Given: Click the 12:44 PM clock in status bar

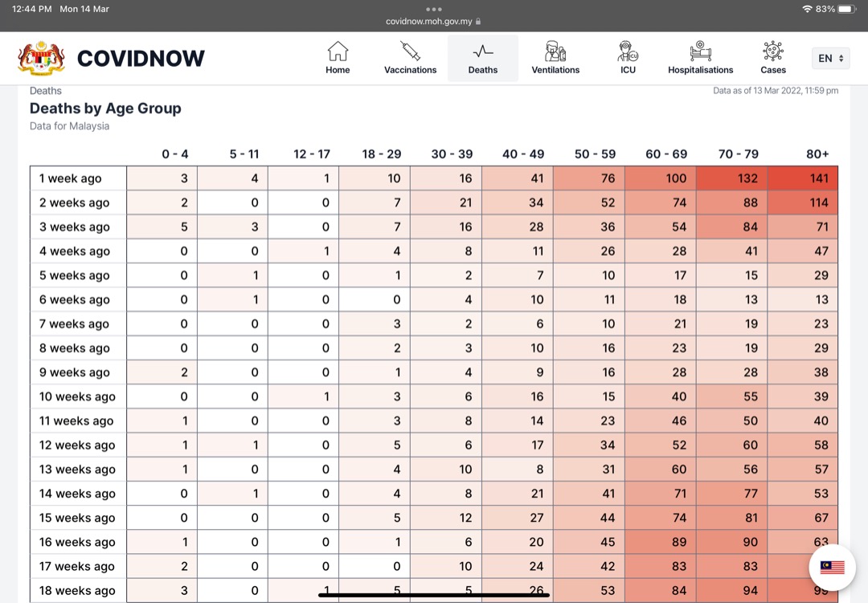Looking at the screenshot, I should 31,9.
